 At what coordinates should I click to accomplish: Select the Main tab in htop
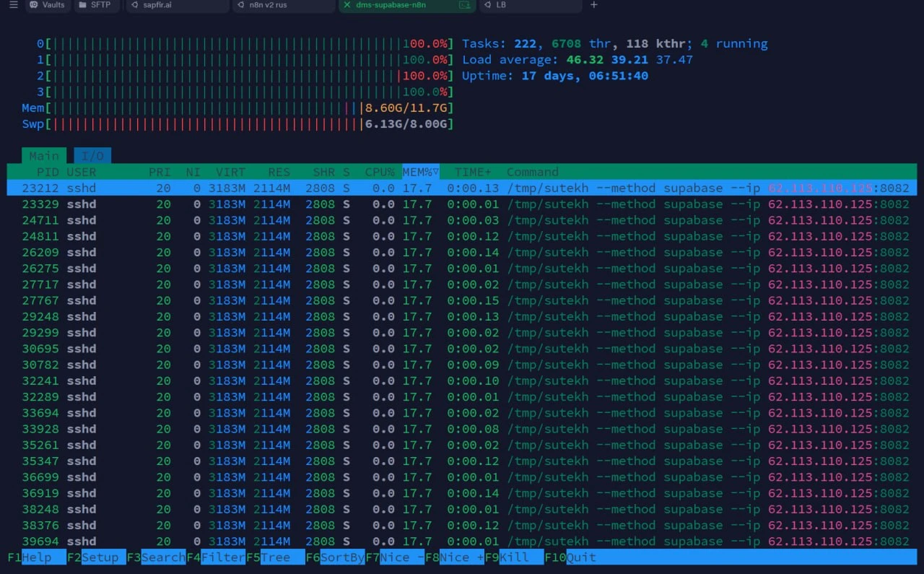(x=44, y=156)
